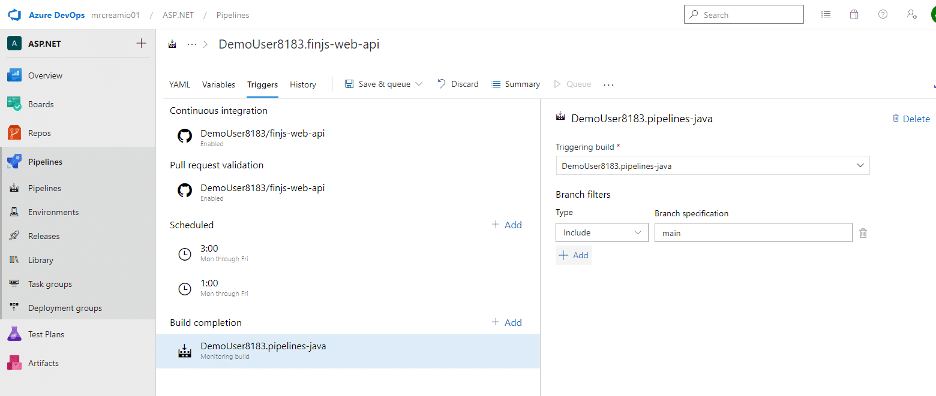Expand the Save & queue dropdown arrow
936x396 pixels.
click(x=418, y=84)
